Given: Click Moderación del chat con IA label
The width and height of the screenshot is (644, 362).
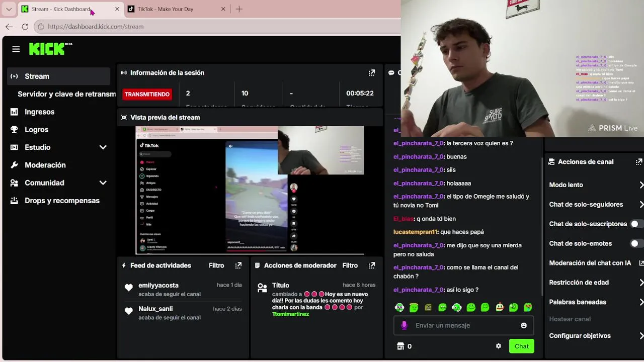Looking at the screenshot, I should pyautogui.click(x=590, y=263).
